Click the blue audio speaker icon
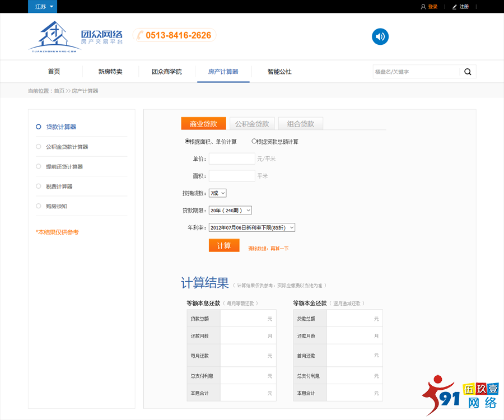The image size is (504, 420). 380,36
